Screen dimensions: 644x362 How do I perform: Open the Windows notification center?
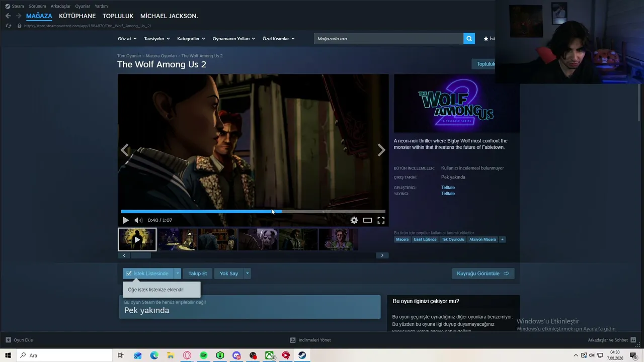click(x=633, y=355)
